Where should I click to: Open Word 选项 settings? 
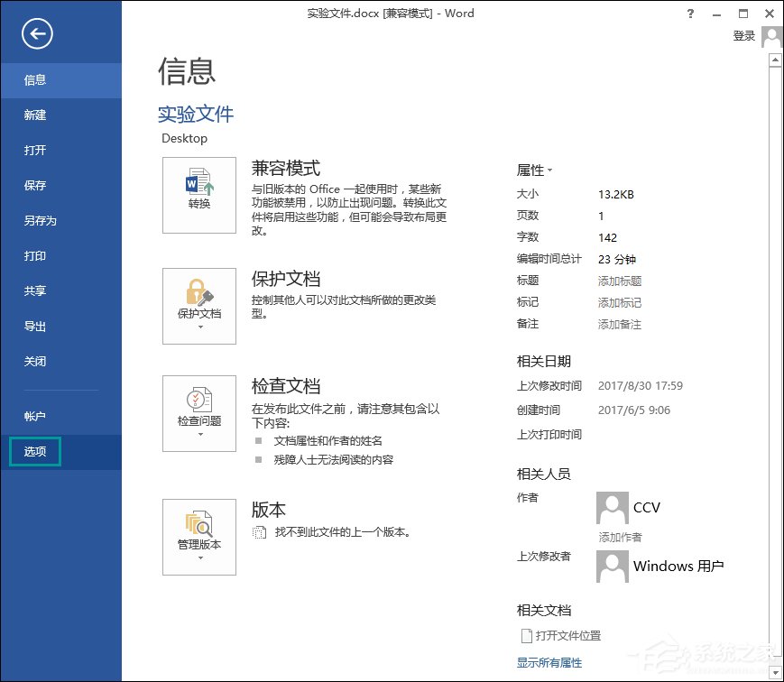coord(34,451)
